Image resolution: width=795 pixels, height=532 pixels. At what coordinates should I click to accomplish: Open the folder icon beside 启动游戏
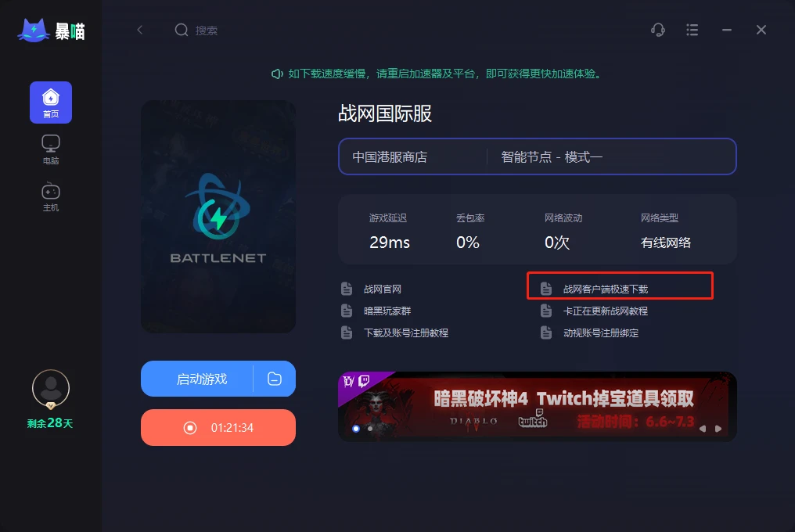click(275, 379)
